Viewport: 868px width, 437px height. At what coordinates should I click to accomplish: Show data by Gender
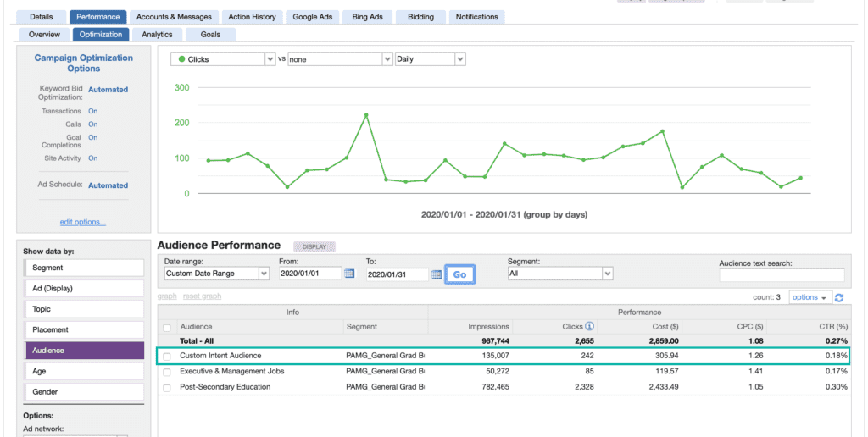pyautogui.click(x=84, y=391)
